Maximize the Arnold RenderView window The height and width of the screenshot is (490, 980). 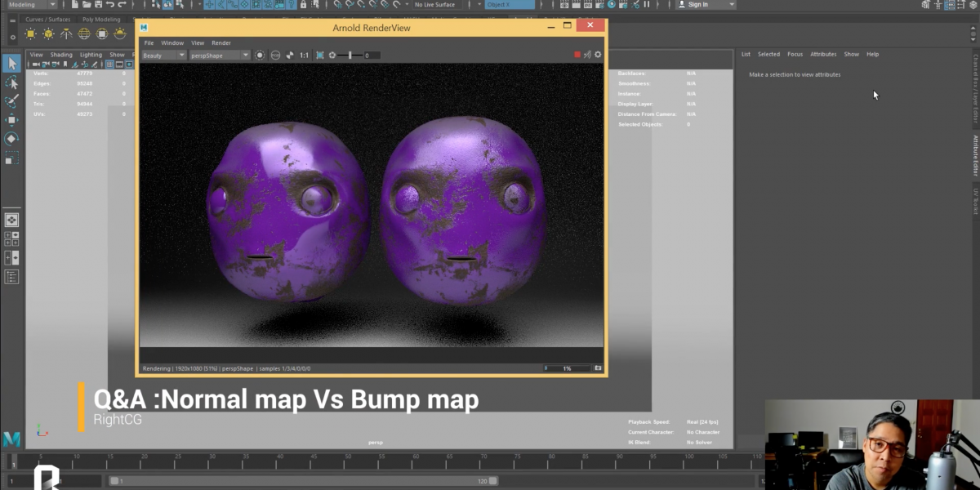pyautogui.click(x=568, y=26)
